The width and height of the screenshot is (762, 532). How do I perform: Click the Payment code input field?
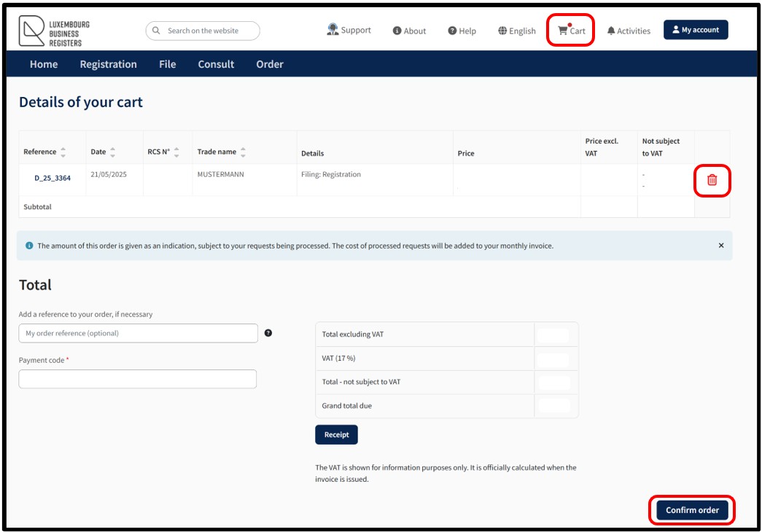click(138, 379)
